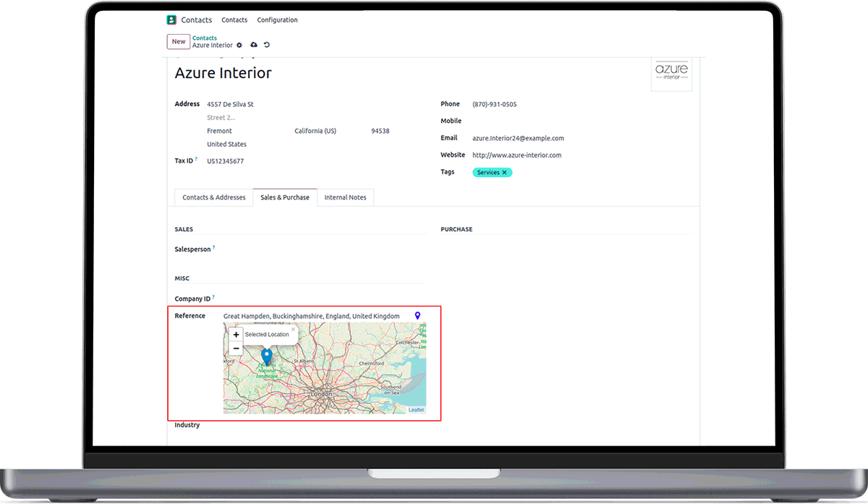868x504 pixels.
Task: Zoom in on the map
Action: (x=236, y=335)
